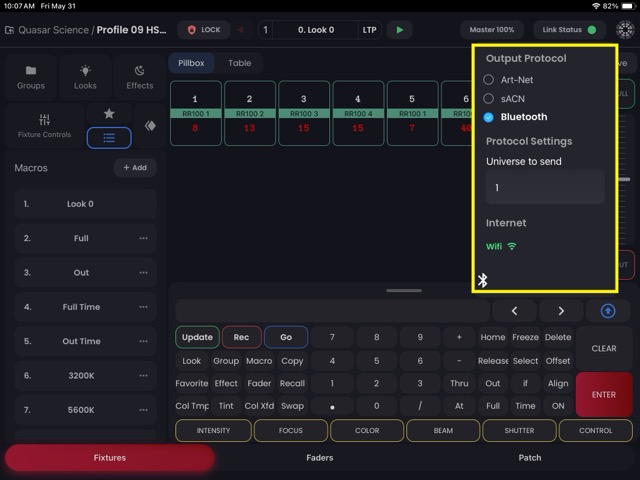
Task: Open the Effects panel
Action: click(x=139, y=77)
